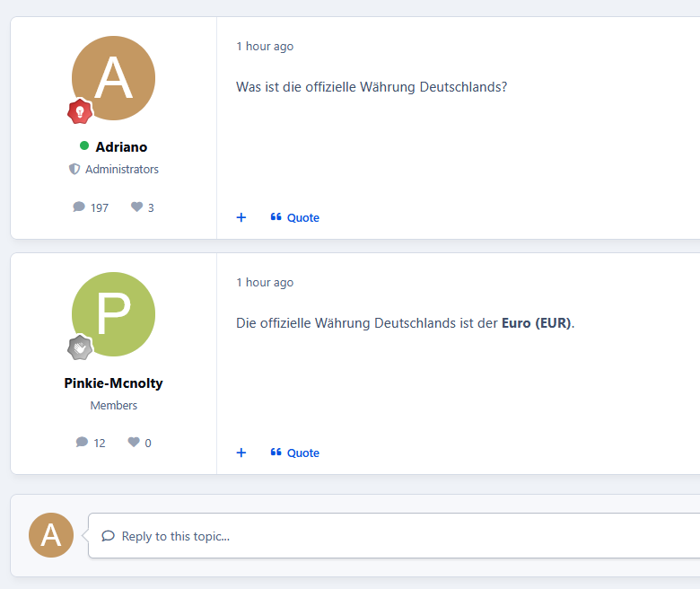This screenshot has width=700, height=589.
Task: Quote Pinkie-Mcnolty's Euro answer
Action: (295, 453)
